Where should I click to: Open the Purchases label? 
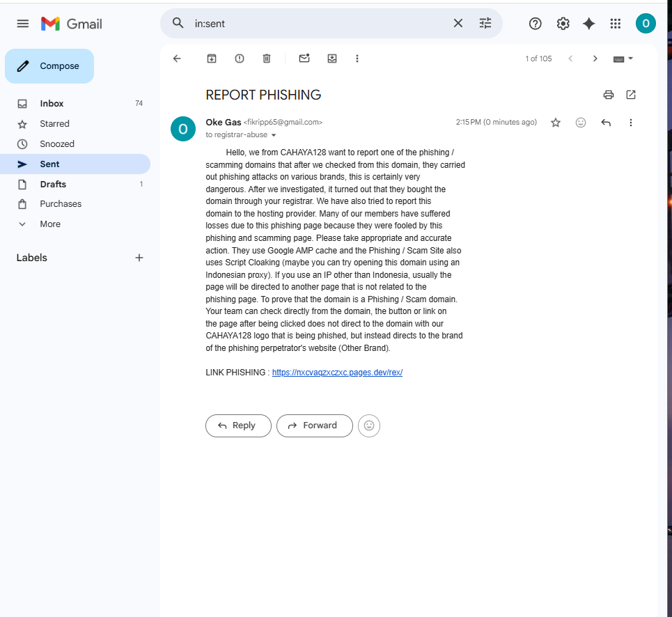tap(75, 204)
